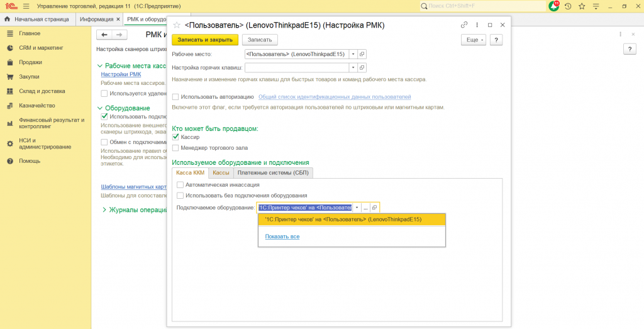Uncheck Кассир checkbox

pyautogui.click(x=175, y=137)
